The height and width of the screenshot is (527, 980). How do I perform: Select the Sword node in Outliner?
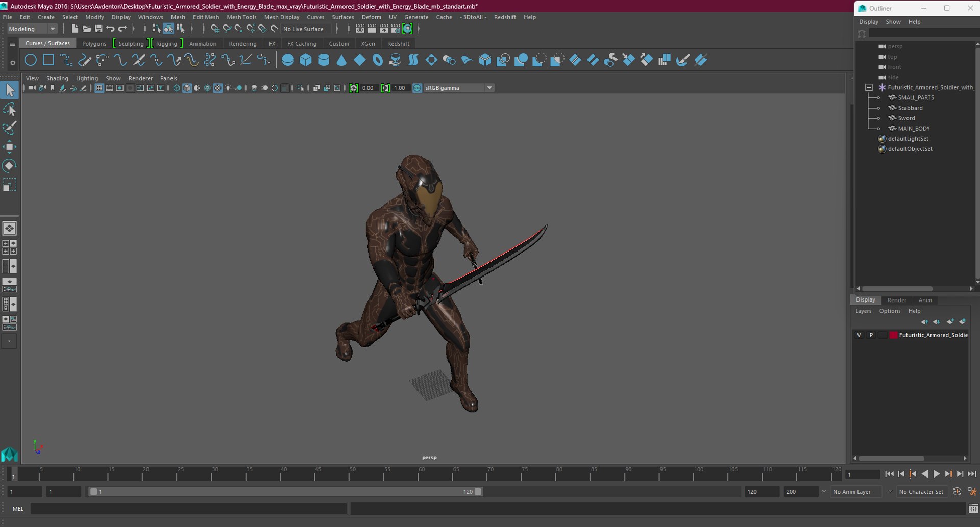click(x=906, y=118)
